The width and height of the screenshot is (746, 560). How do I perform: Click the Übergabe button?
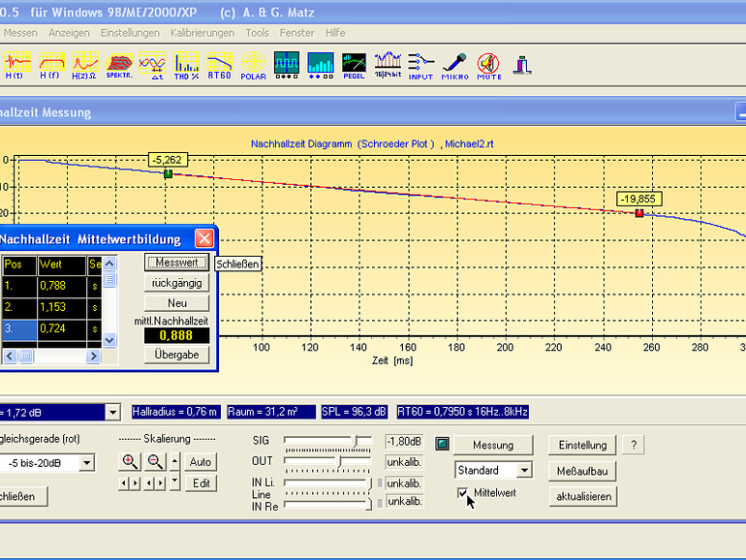point(177,355)
